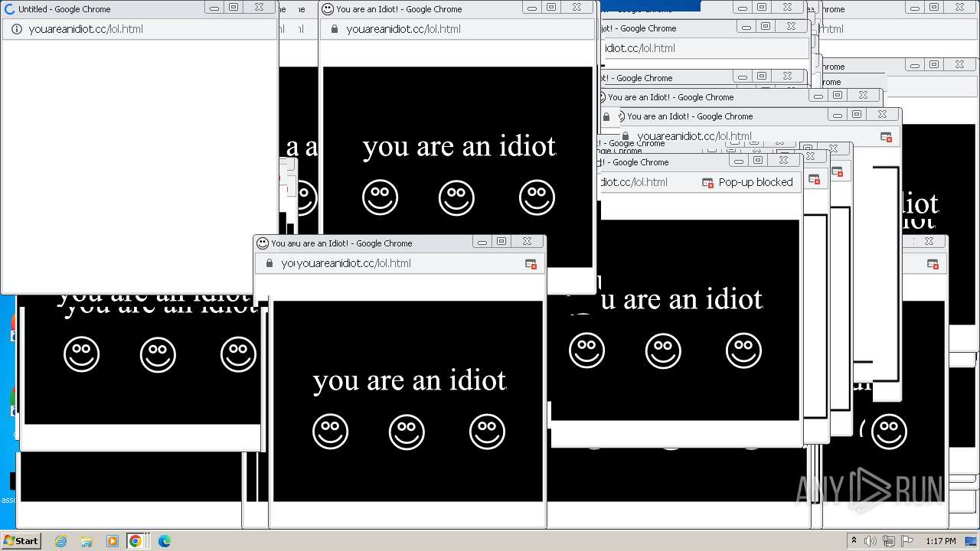Open Windows Explorer folder icon on taskbar

tap(87, 541)
